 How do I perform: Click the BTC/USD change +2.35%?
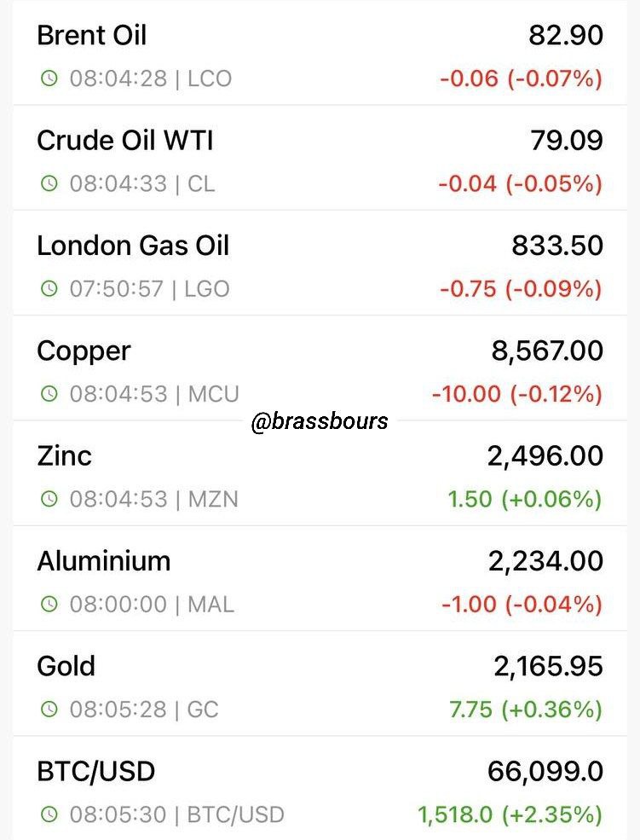551,814
